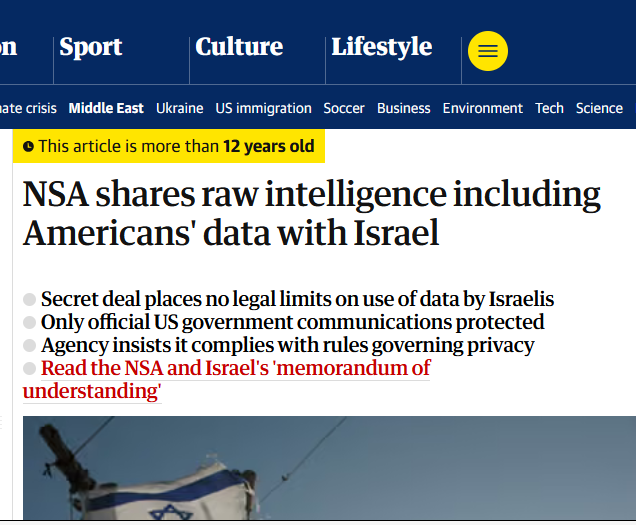Go to Middle East subsection

pos(106,108)
